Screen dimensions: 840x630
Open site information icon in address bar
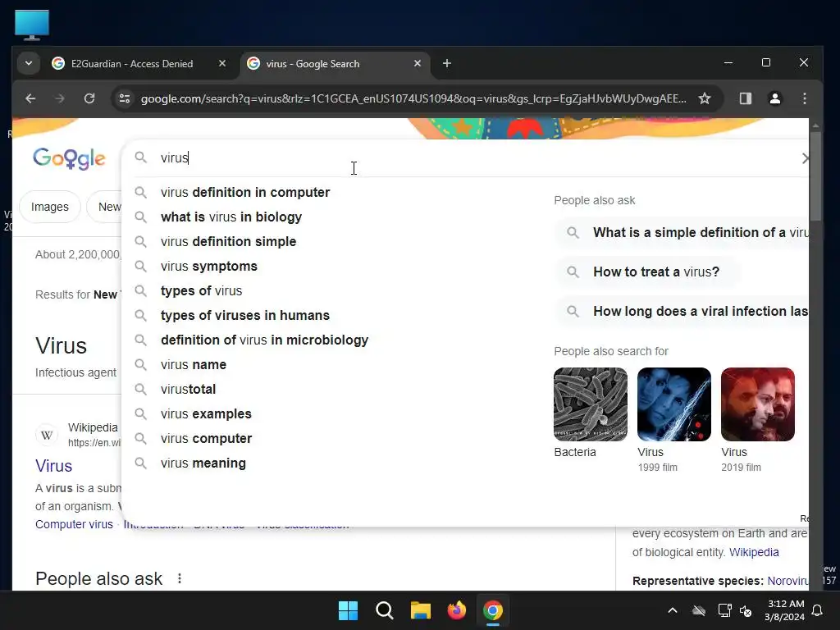click(125, 98)
